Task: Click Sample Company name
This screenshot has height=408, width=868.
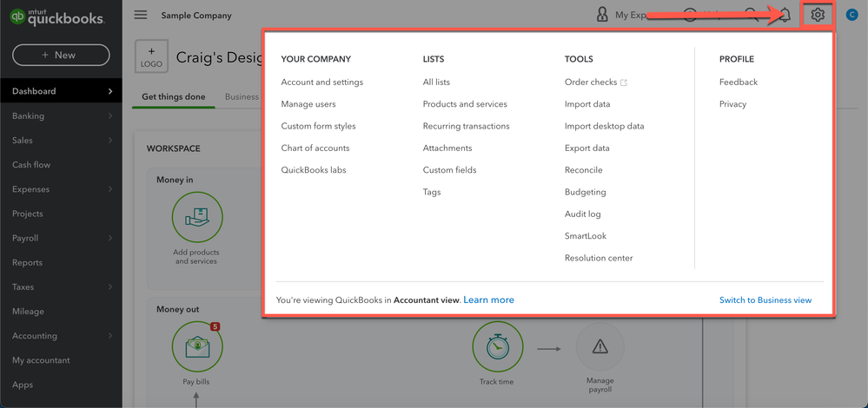Action: pos(196,16)
